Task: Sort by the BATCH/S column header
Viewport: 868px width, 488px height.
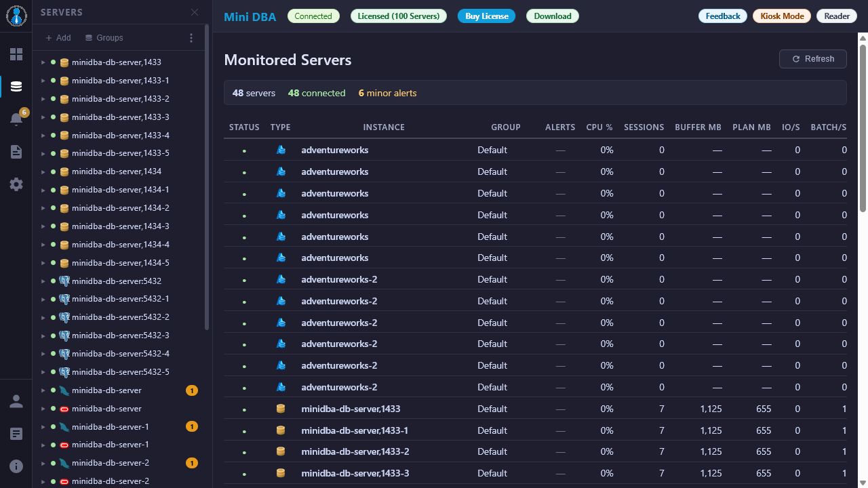Action: point(829,127)
